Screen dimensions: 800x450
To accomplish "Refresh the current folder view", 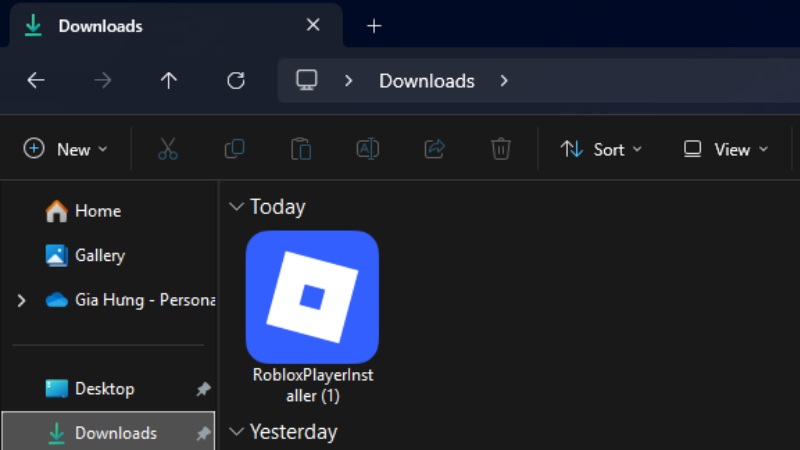I will point(236,81).
